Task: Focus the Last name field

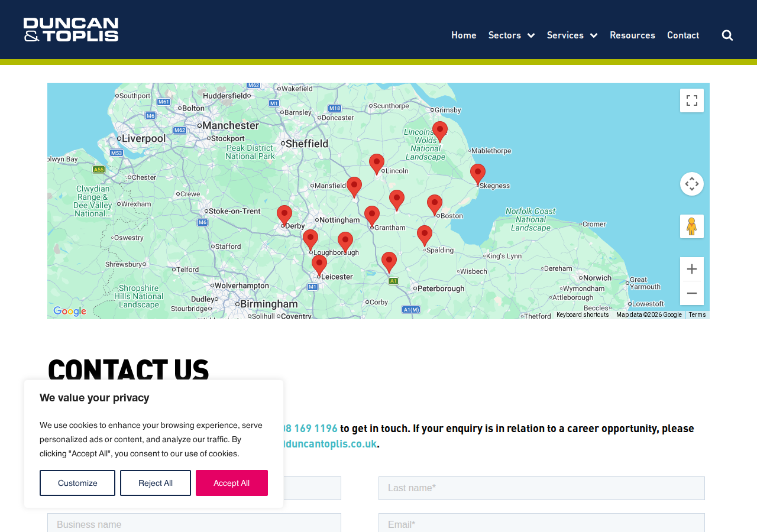Action: pyautogui.click(x=542, y=488)
